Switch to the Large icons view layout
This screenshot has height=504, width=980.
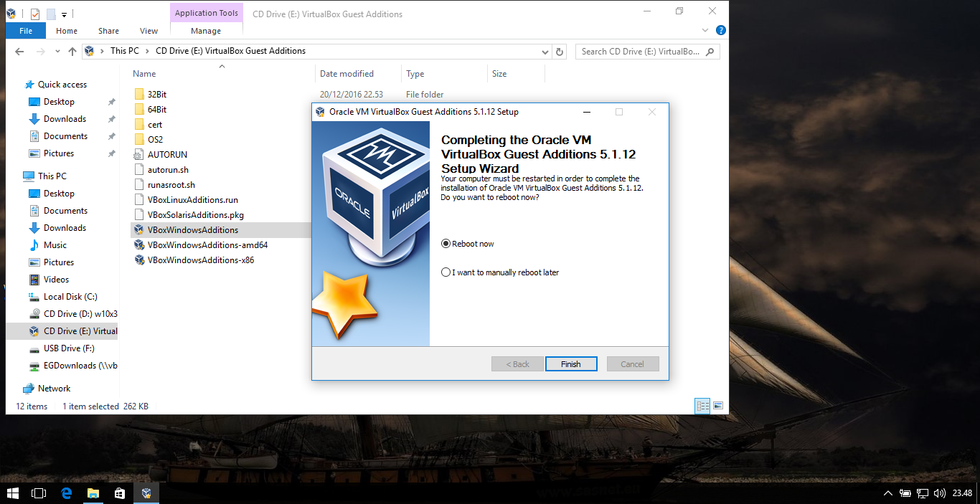[x=717, y=406]
